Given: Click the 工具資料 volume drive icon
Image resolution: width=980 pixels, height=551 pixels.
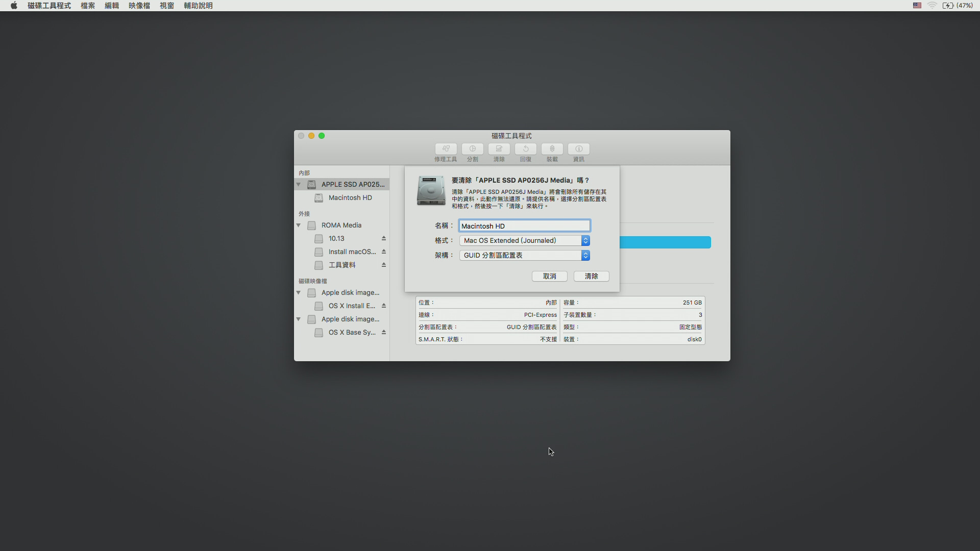Looking at the screenshot, I should [x=318, y=265].
